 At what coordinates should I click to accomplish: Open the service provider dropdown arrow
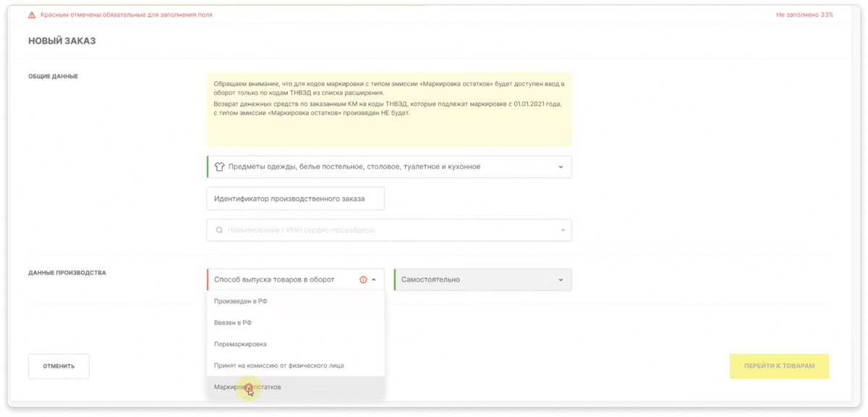click(x=561, y=231)
